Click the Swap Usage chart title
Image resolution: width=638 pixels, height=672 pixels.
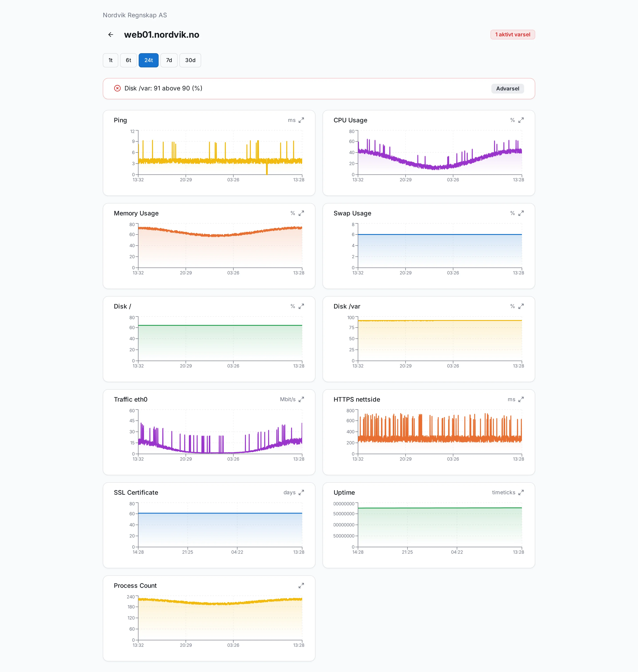352,213
